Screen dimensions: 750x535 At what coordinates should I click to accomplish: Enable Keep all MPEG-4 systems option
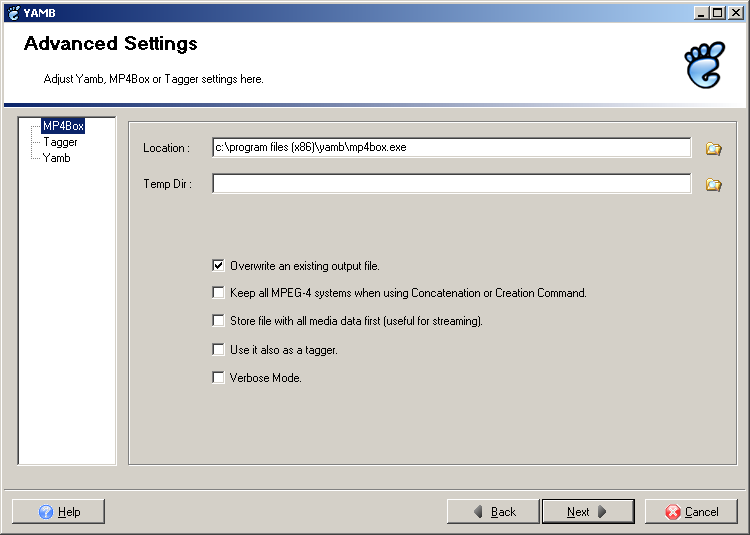point(218,294)
